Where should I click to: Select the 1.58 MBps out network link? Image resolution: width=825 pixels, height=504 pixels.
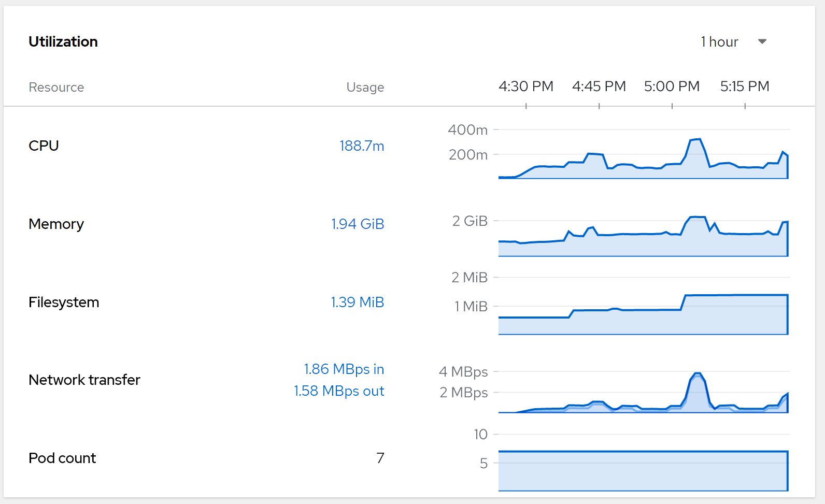338,391
